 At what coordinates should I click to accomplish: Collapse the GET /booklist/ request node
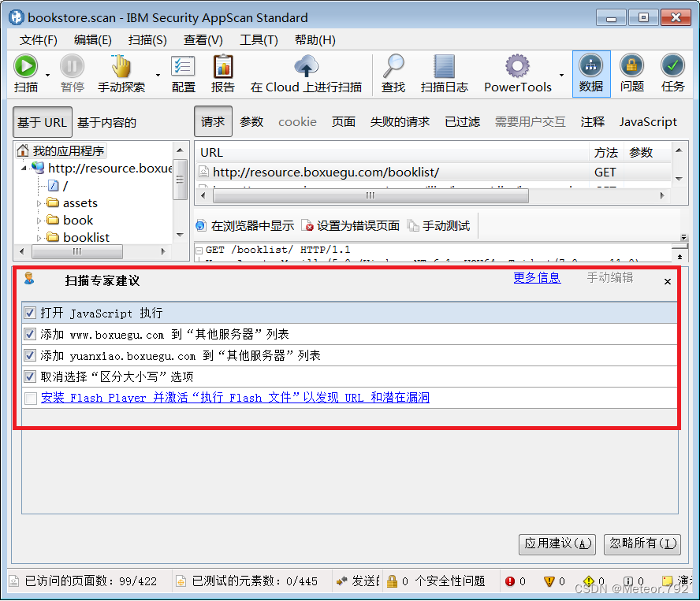pyautogui.click(x=199, y=250)
